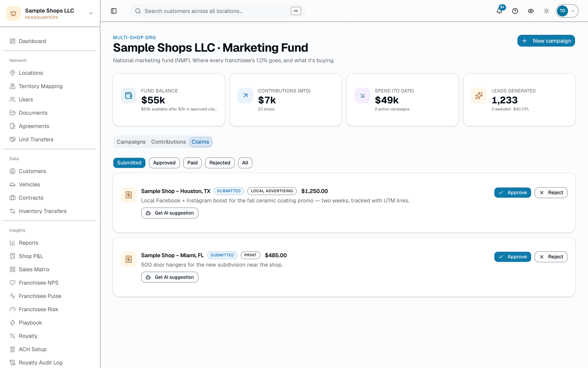This screenshot has height=368, width=588.
Task: Click the Houston SUBMITTED status badge
Action: pyautogui.click(x=229, y=191)
